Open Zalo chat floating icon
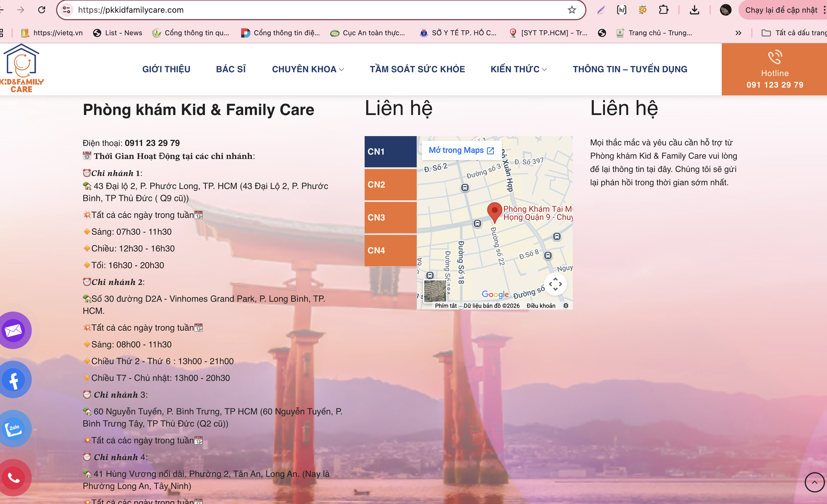 (x=13, y=429)
